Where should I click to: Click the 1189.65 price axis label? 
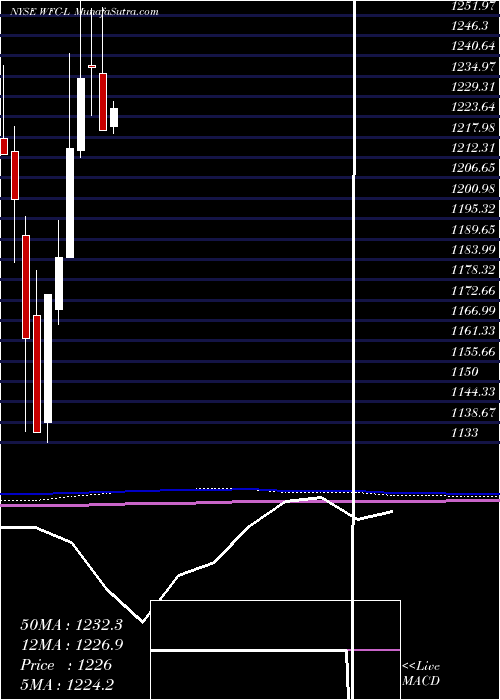point(474,230)
